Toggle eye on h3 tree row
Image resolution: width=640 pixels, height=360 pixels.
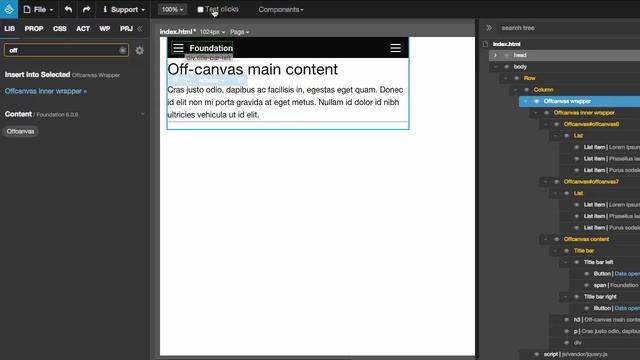(567, 320)
